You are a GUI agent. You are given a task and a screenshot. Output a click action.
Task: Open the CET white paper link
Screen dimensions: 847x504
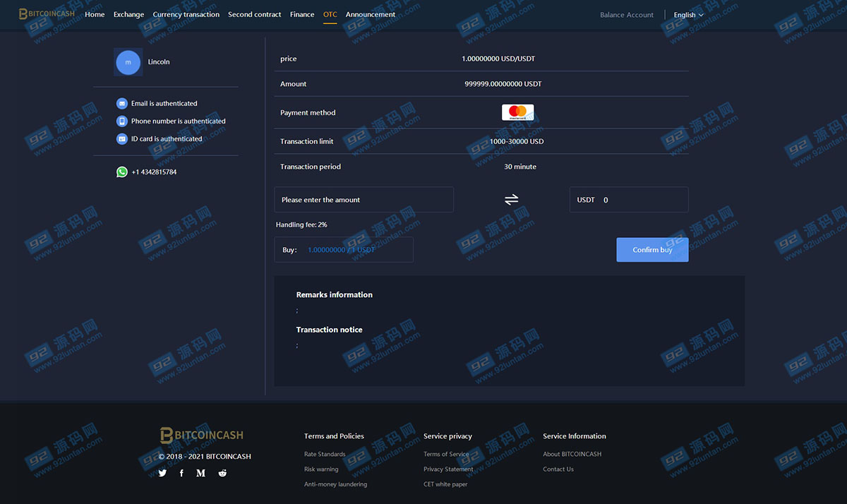445,484
